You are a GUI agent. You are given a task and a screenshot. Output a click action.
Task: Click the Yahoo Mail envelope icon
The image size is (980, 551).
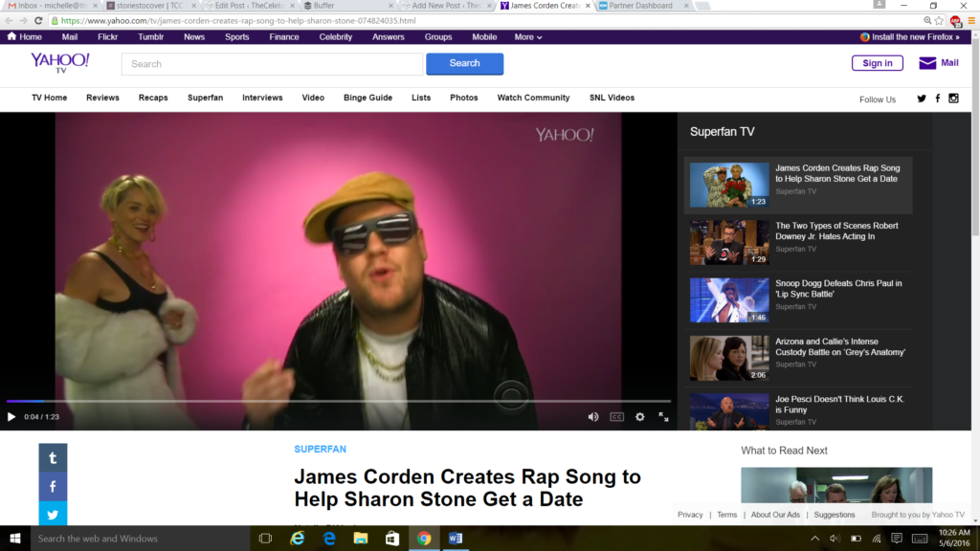point(926,63)
